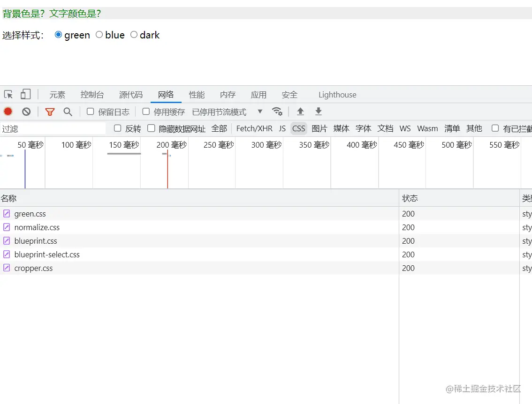The width and height of the screenshot is (532, 404).
Task: Toggle the device toolbar icon
Action: click(25, 94)
